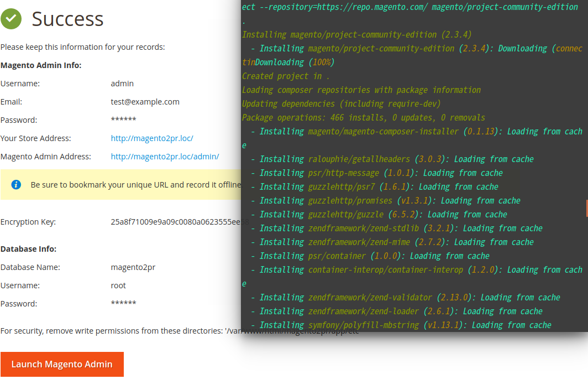Click terminal line 'Loading composer repositories'
Viewport: 588px width, 379px height.
361,90
